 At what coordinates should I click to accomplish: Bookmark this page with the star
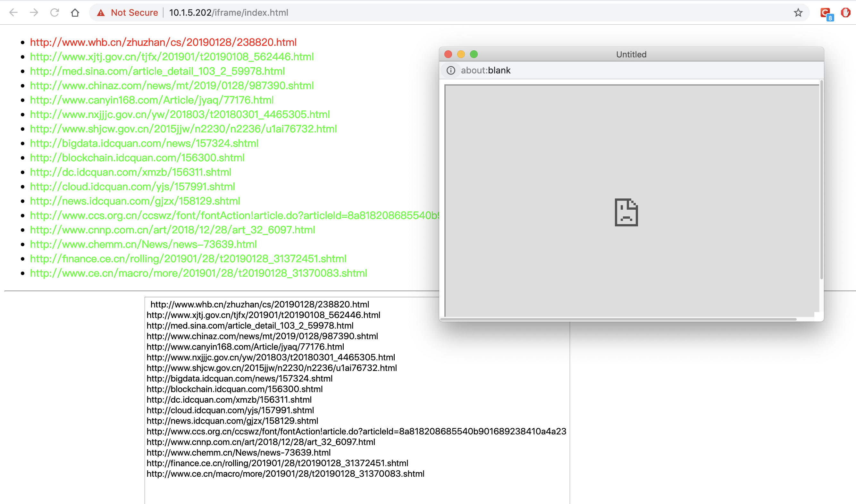point(798,13)
